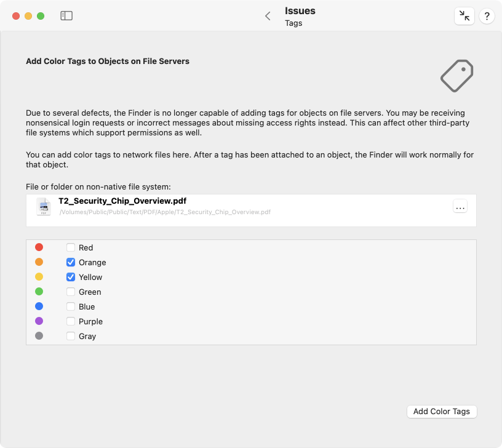The image size is (502, 448).
Task: Click the label File or folder on non-native
Action: 98,186
